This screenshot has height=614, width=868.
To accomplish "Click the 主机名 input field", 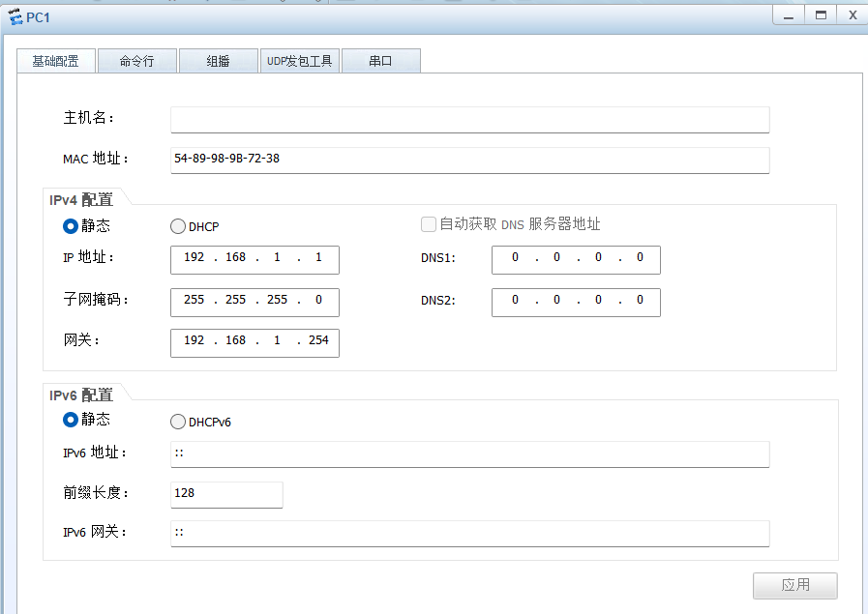I will pos(470,120).
